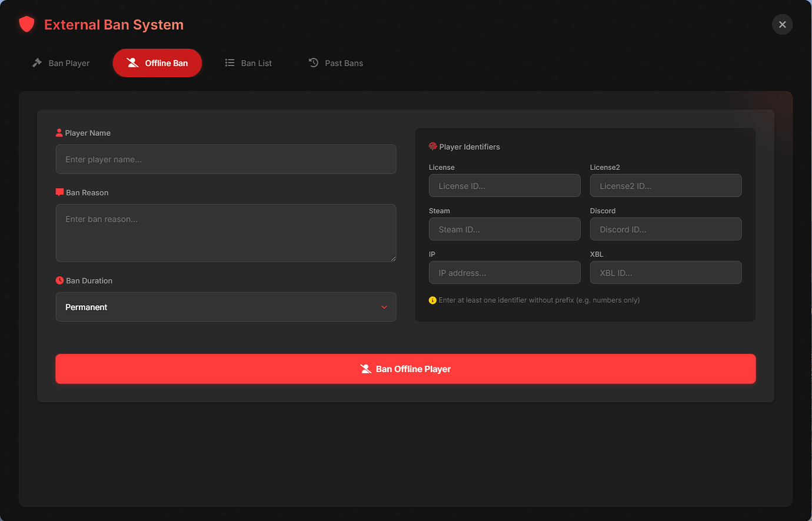Click the red chevron on Permanent selector

[x=384, y=307]
